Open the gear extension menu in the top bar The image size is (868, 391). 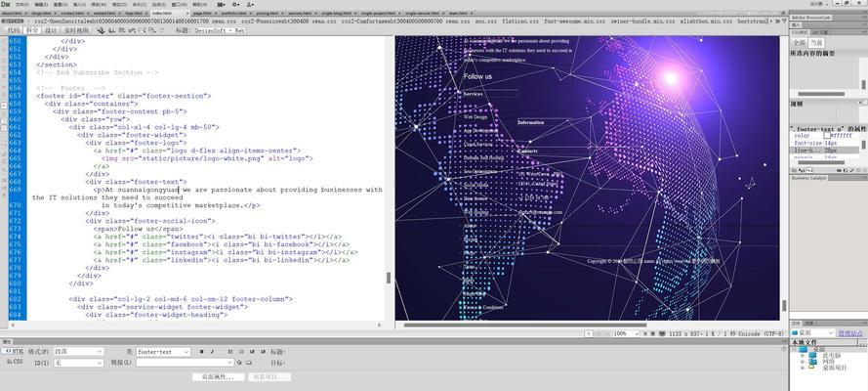pyautogui.click(x=236, y=5)
